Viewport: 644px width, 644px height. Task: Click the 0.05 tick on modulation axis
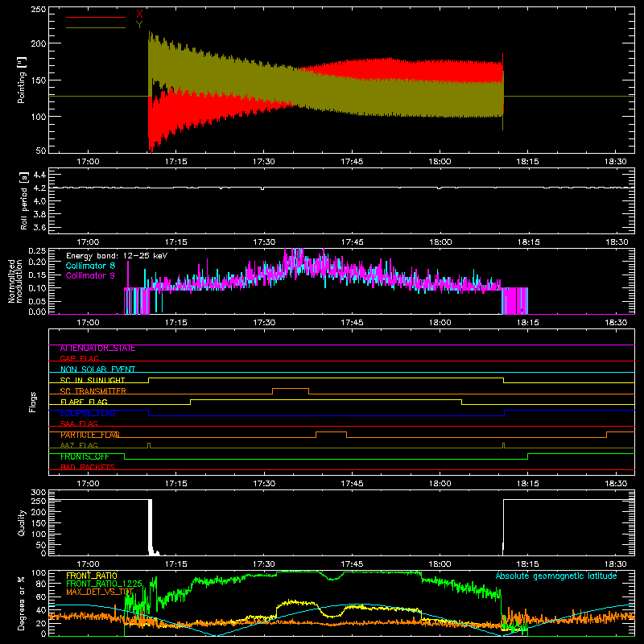[38, 301]
